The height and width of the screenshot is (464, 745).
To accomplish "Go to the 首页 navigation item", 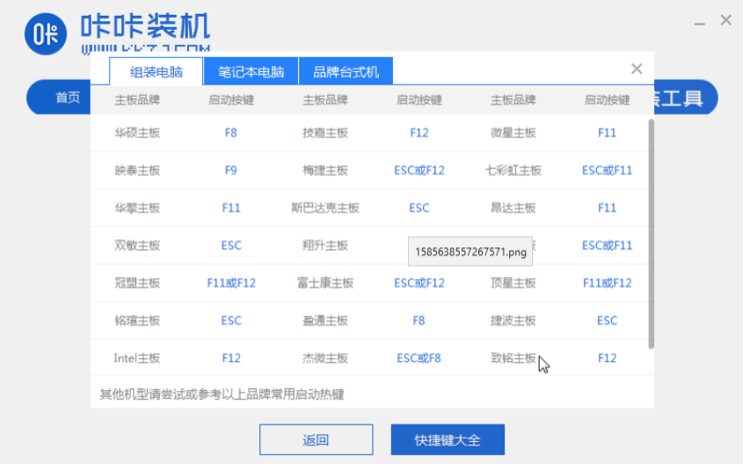I will click(x=67, y=97).
